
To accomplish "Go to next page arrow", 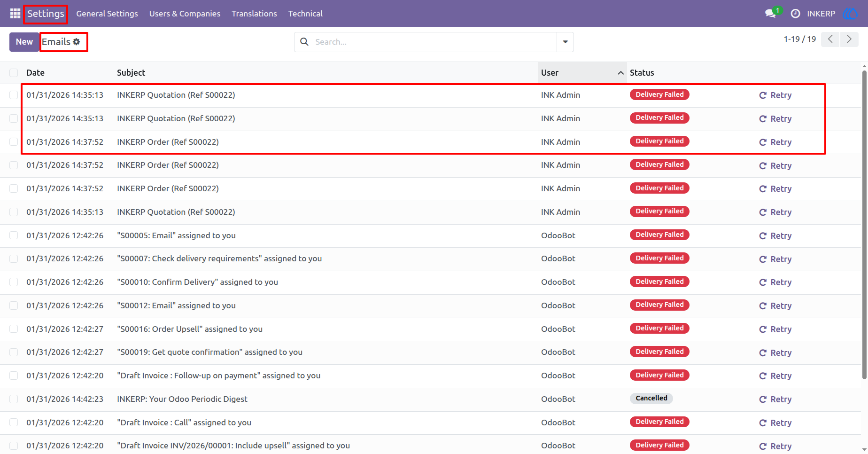I will (849, 39).
